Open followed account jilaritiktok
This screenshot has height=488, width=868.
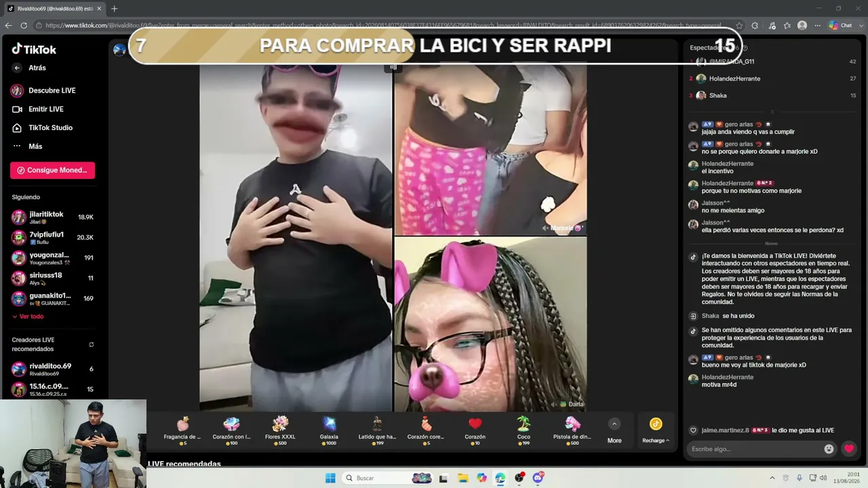pyautogui.click(x=52, y=218)
